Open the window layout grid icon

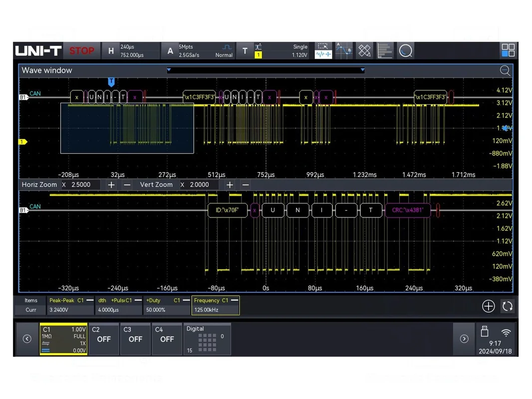(x=508, y=50)
